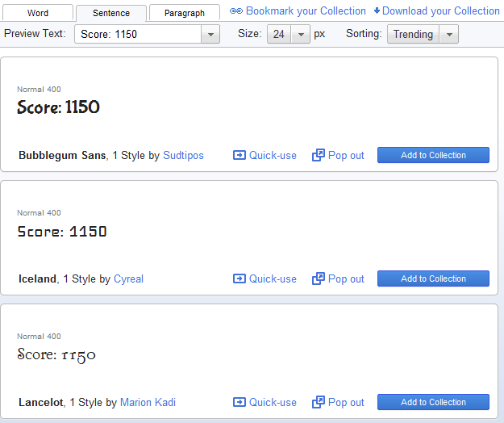Open designer Sudtipos link
This screenshot has width=504, height=423.
(x=183, y=155)
